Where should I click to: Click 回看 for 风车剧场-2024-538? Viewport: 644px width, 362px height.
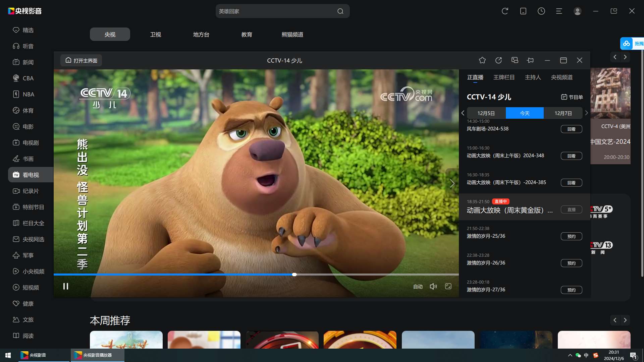pos(571,129)
